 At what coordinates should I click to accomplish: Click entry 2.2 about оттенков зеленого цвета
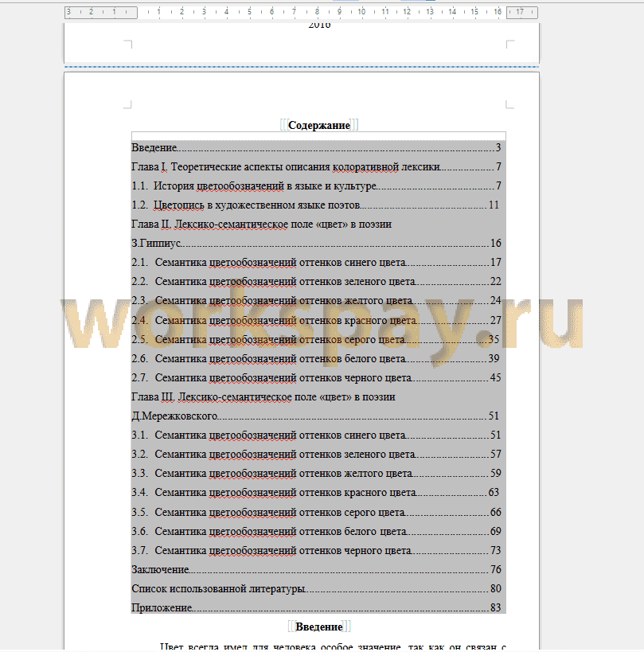[316, 282]
